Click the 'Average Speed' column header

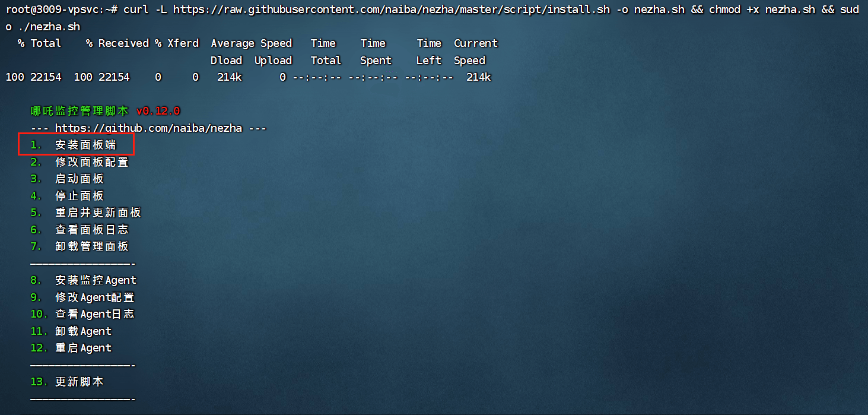point(252,43)
